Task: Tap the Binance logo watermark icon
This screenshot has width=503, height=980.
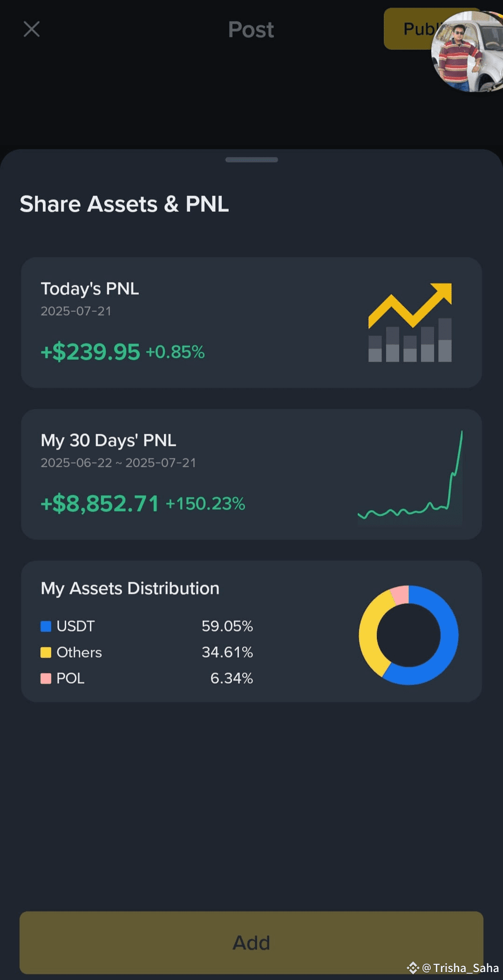Action: click(413, 968)
